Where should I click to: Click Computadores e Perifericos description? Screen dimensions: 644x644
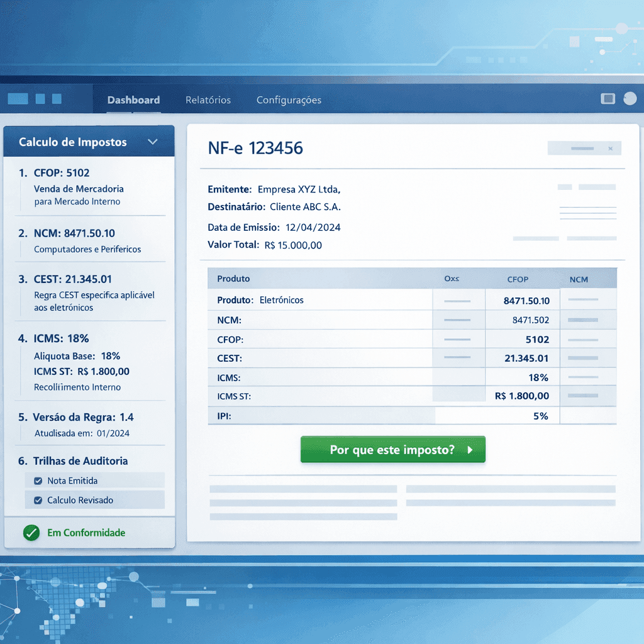[87, 249]
